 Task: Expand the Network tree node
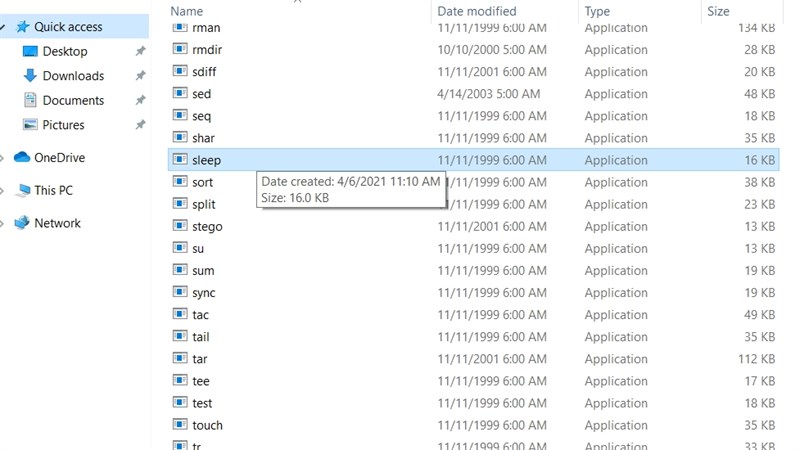tap(2, 223)
